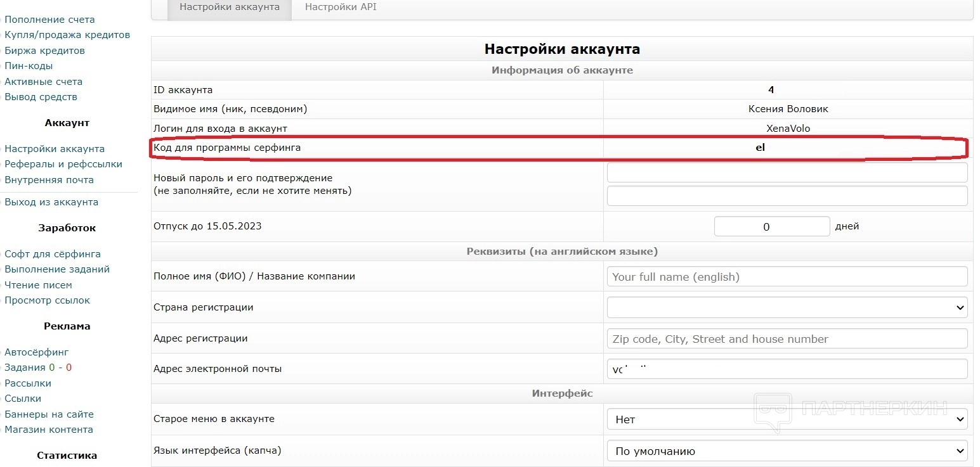Select Активные счета link

pyautogui.click(x=43, y=82)
